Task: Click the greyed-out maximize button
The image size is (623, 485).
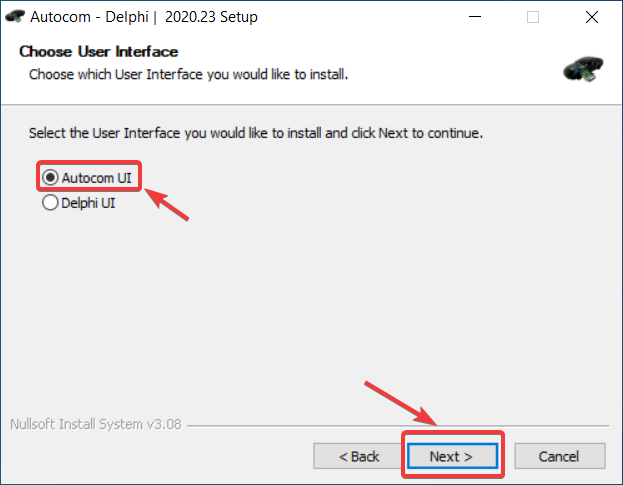Action: click(x=533, y=17)
